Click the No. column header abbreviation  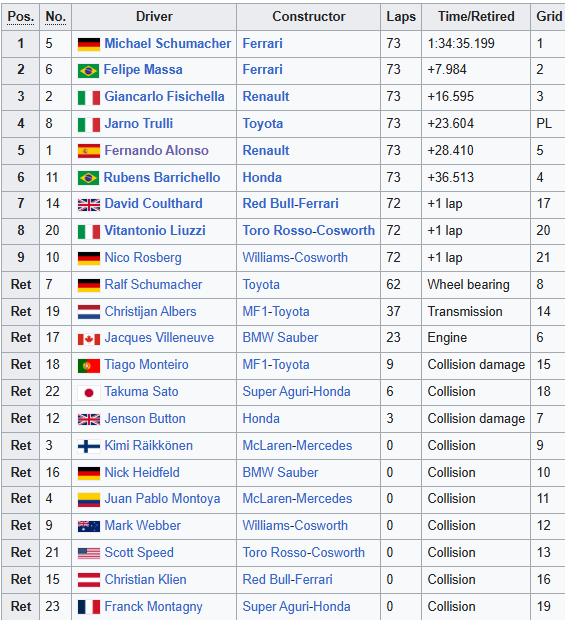pos(55,17)
